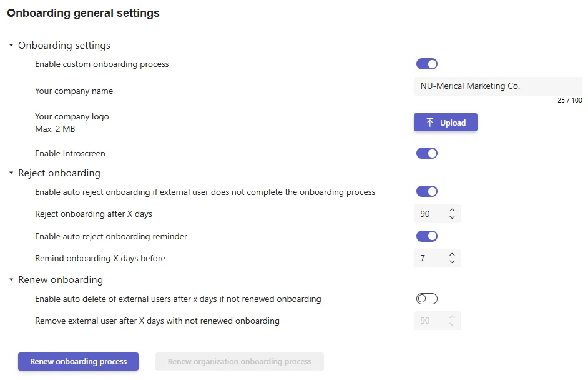This screenshot has width=588, height=380.
Task: Edit the company name text field
Action: [498, 86]
